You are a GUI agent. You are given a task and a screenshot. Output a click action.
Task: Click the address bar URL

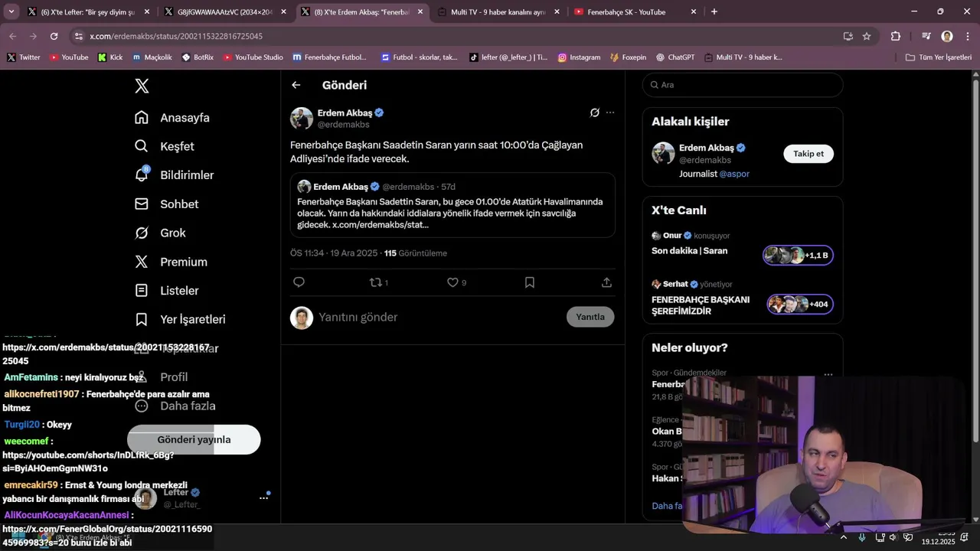176,36
